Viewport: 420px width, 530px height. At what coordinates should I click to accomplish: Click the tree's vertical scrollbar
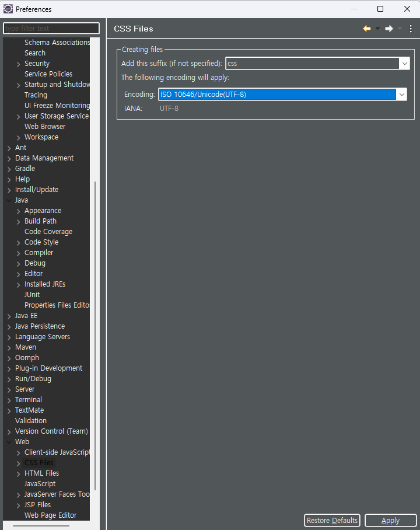(95, 336)
